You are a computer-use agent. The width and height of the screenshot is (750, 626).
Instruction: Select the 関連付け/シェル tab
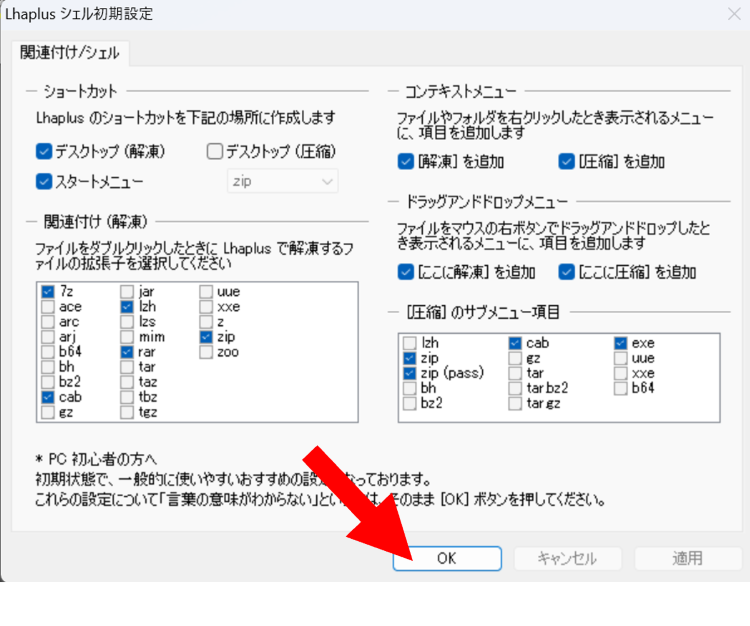tap(69, 53)
